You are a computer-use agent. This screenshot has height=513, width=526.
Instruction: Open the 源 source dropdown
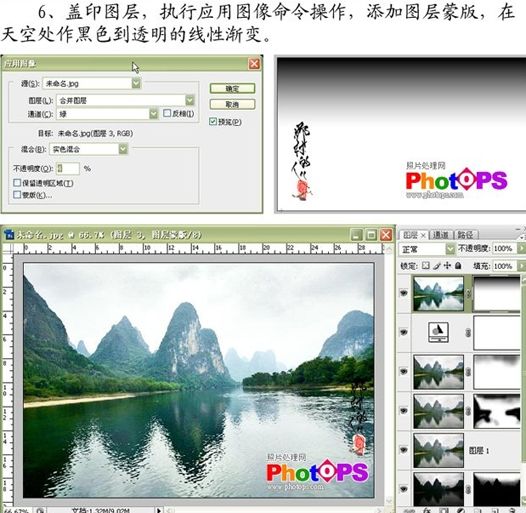[x=136, y=83]
